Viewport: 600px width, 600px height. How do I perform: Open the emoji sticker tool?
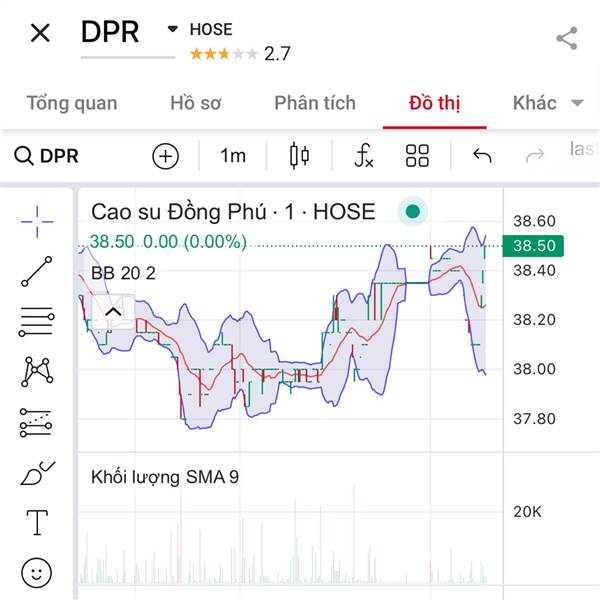[36, 573]
